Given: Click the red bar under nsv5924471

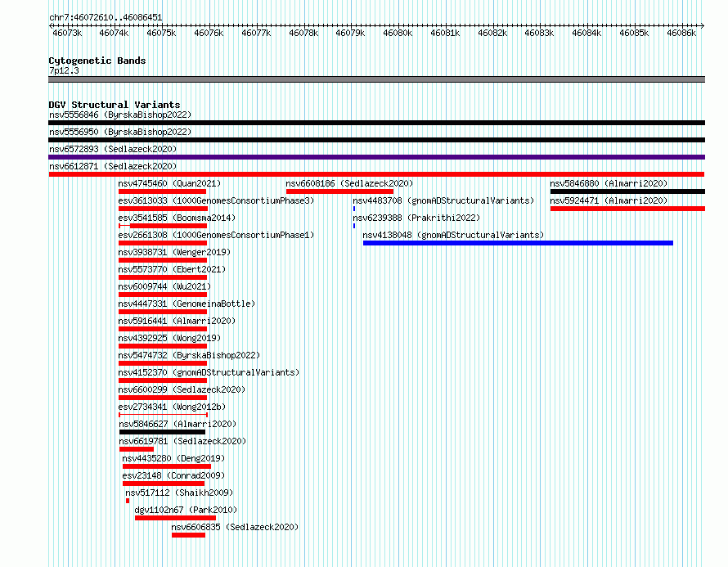Looking at the screenshot, I should coord(627,209).
